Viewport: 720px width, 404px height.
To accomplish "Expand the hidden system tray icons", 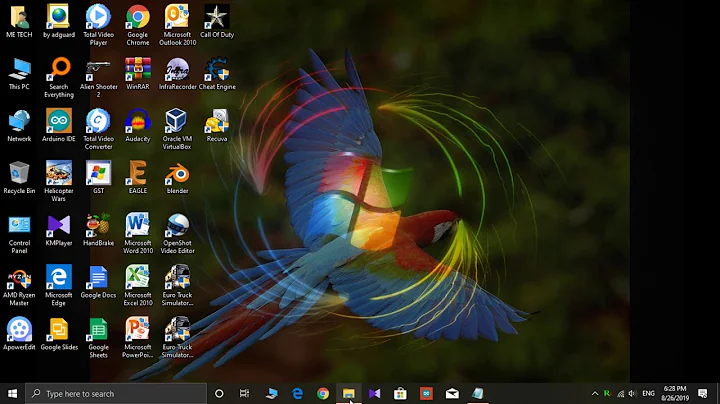I will (595, 393).
